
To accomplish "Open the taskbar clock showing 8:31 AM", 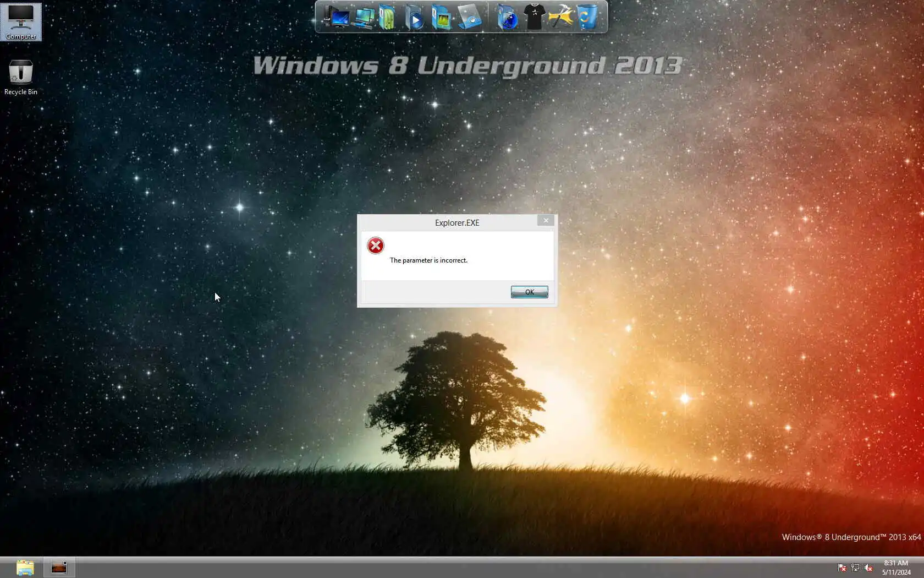I will coord(896,563).
